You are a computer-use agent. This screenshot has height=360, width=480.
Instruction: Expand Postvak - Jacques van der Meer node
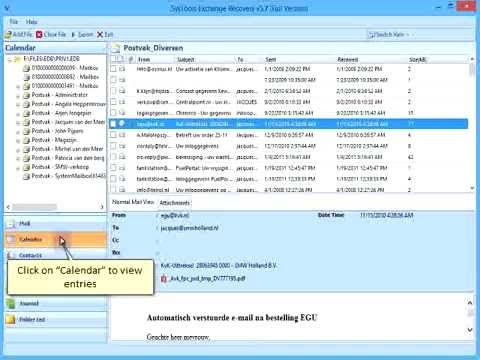tap(18, 122)
